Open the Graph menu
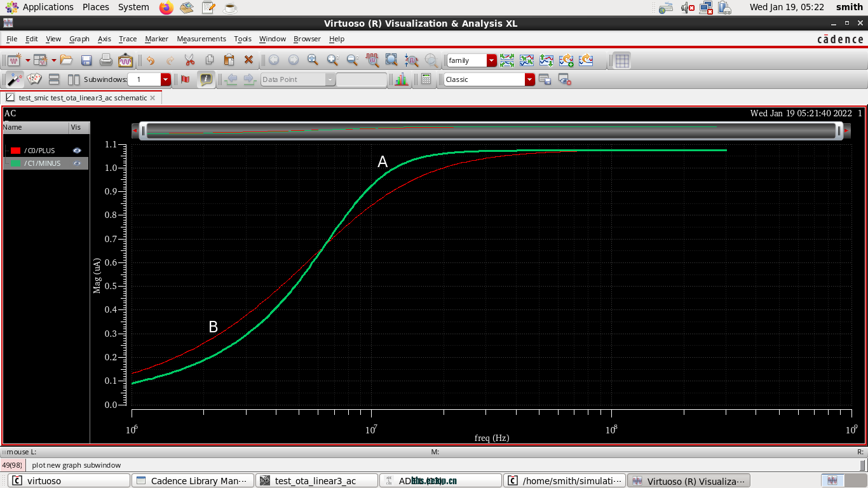868x488 pixels. pos(79,39)
